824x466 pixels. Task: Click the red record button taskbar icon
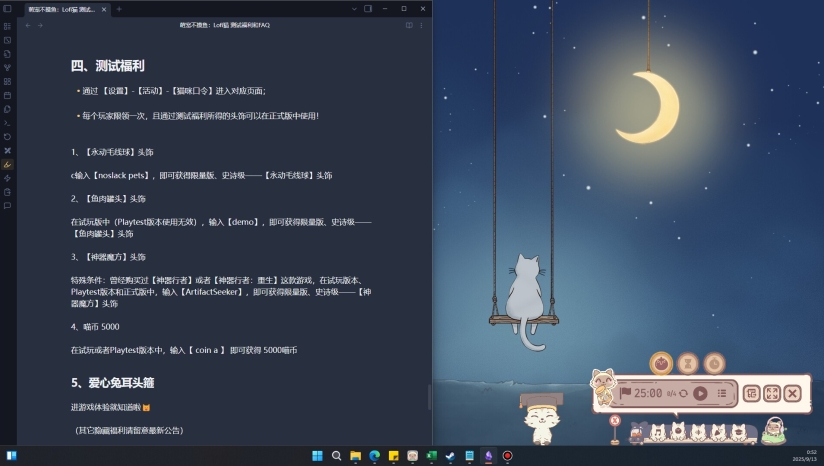tap(507, 455)
